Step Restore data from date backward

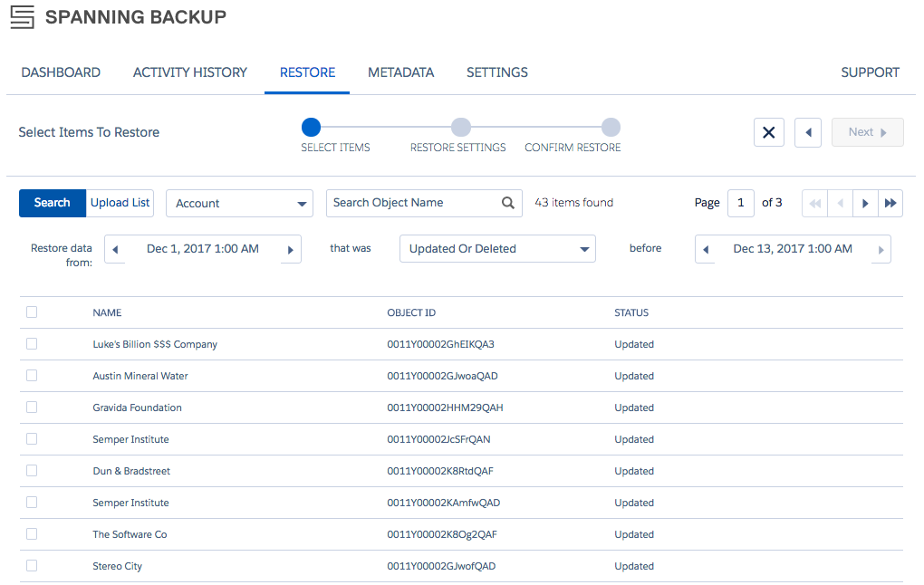tap(115, 249)
